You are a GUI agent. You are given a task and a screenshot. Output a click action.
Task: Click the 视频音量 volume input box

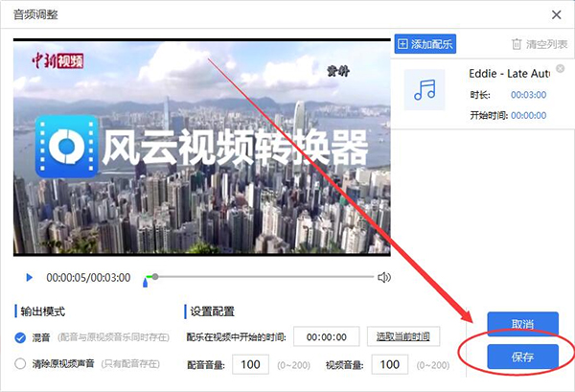click(x=389, y=364)
